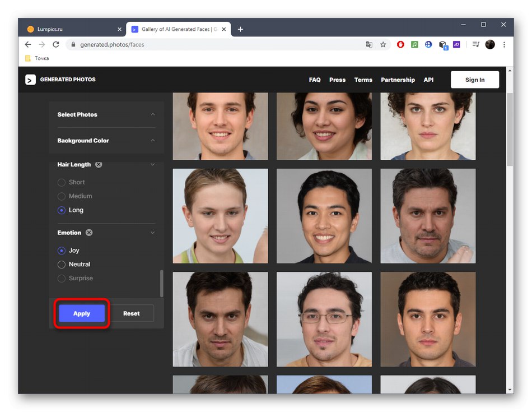Open the Точка bookmark folder
This screenshot has height=412, width=532.
(x=37, y=58)
